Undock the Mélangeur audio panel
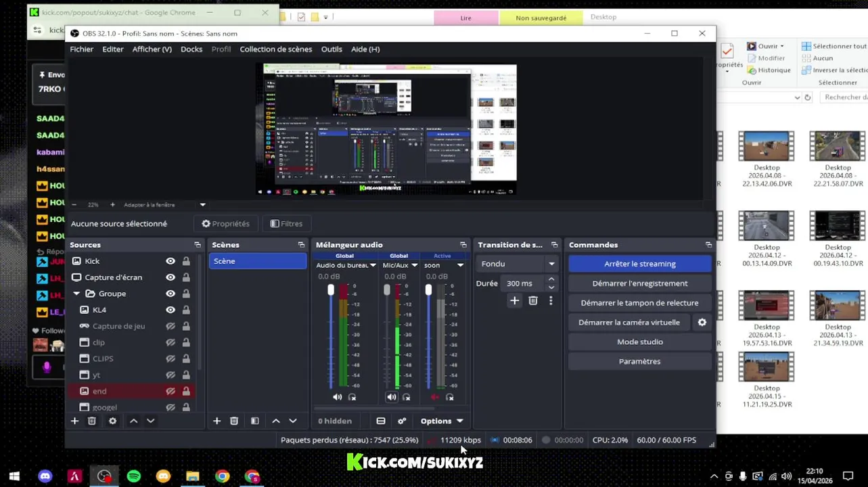 [x=463, y=245]
